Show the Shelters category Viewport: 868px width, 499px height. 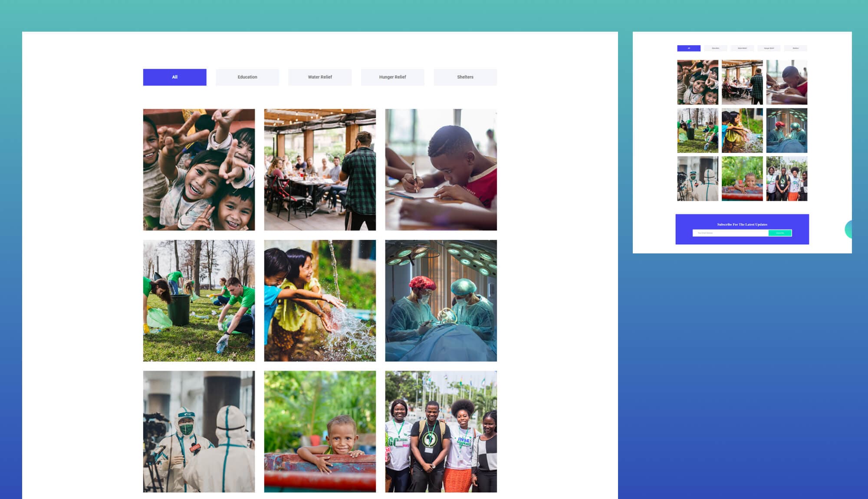(x=465, y=77)
